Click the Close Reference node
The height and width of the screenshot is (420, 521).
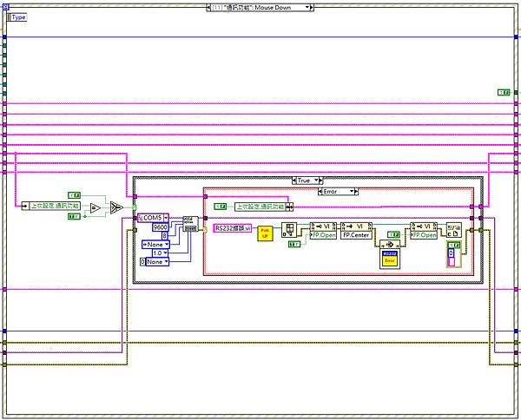click(453, 230)
